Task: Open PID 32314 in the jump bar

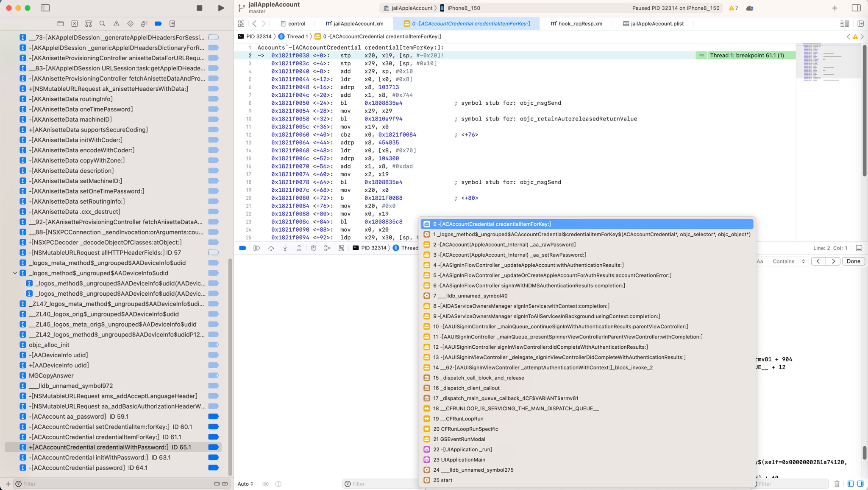Action: (255, 36)
